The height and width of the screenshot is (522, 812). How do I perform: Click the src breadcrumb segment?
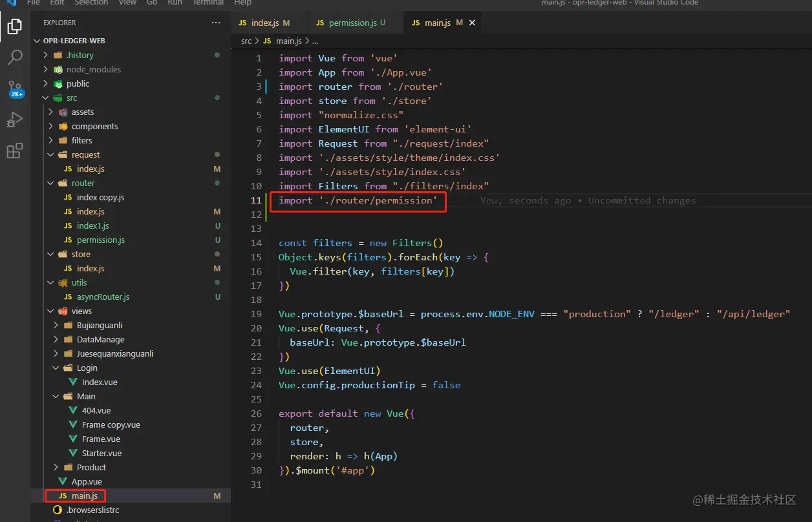[x=246, y=41]
